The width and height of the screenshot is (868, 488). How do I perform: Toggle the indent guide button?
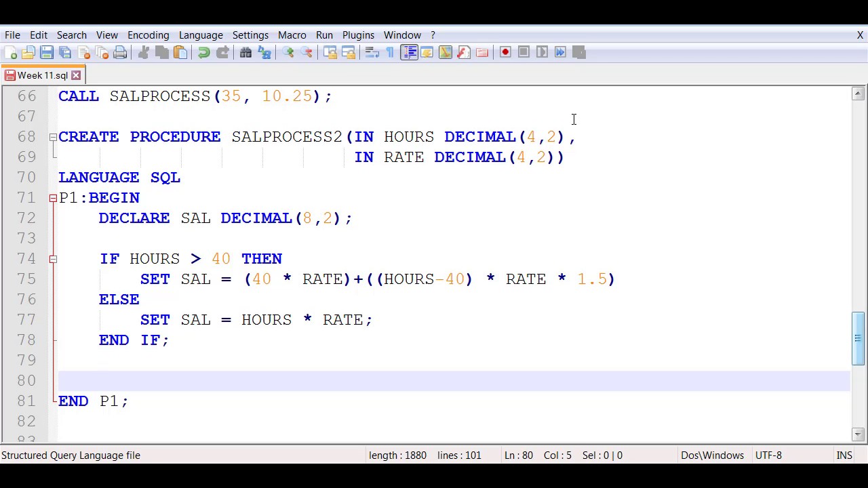tap(409, 52)
